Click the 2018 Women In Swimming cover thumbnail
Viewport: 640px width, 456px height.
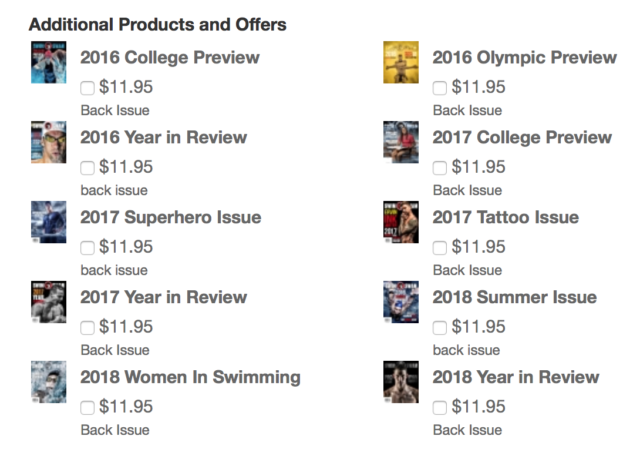pos(48,382)
